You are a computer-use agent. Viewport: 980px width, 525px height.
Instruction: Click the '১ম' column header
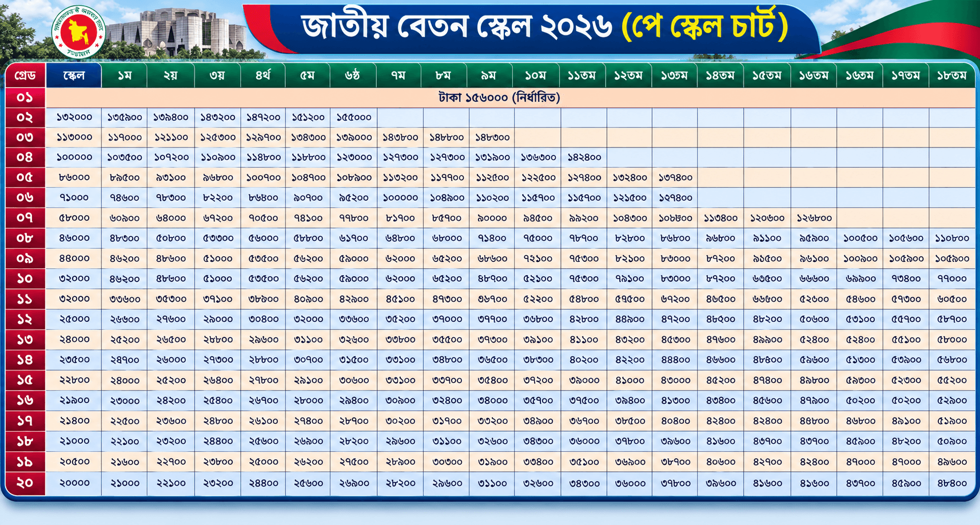point(125,75)
